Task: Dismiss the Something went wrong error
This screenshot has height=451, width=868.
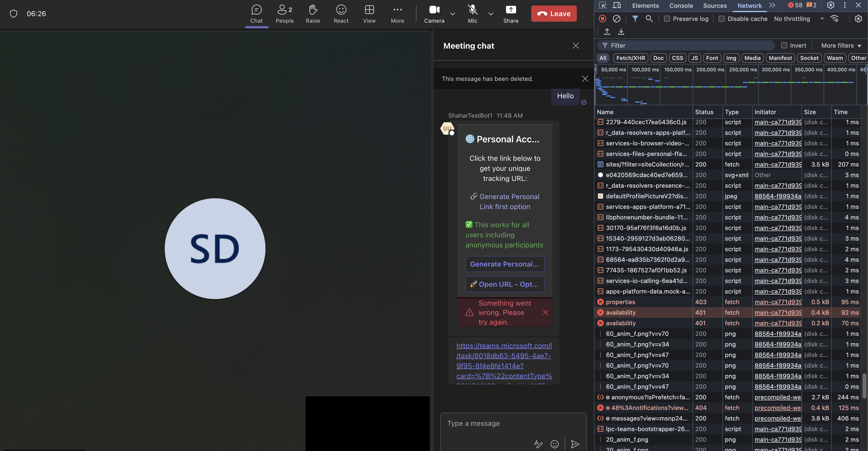Action: click(546, 312)
